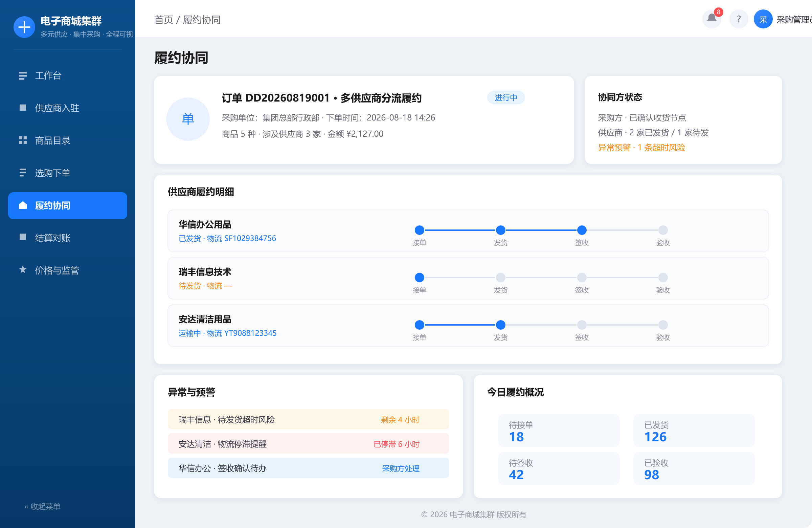This screenshot has height=528, width=812.
Task: Open the 安达清洁 · 物流停滞提醒 alert row
Action: coord(309,444)
